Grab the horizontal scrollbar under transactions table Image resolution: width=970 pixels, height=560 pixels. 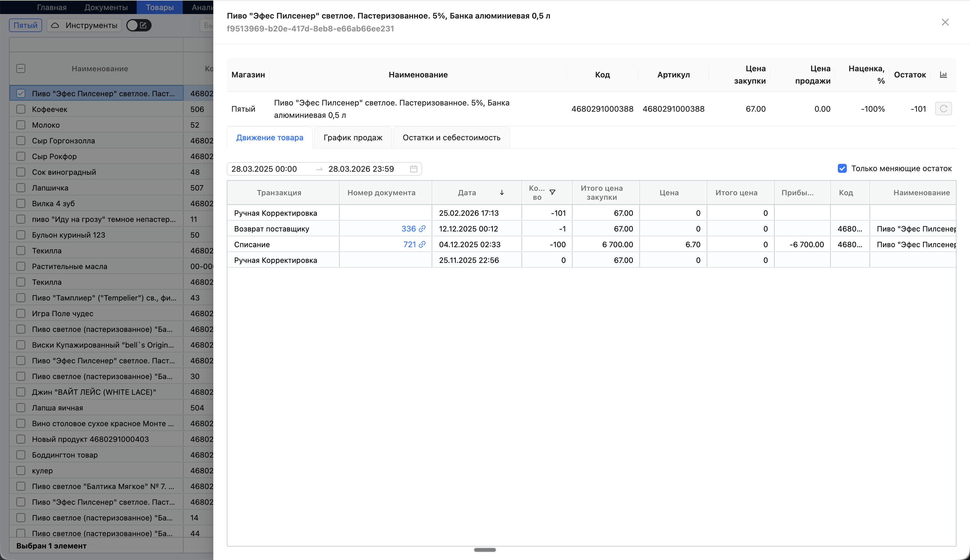click(485, 550)
